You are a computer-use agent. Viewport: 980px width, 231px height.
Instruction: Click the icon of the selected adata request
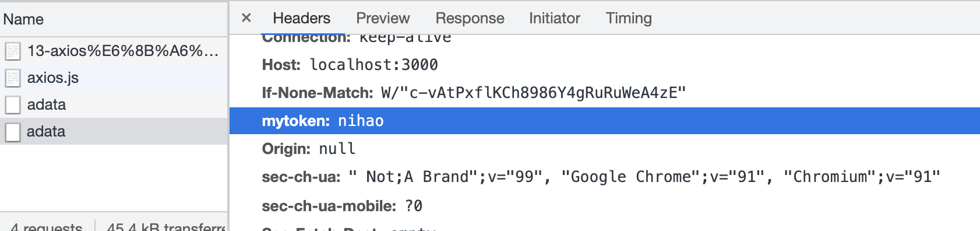[x=13, y=132]
